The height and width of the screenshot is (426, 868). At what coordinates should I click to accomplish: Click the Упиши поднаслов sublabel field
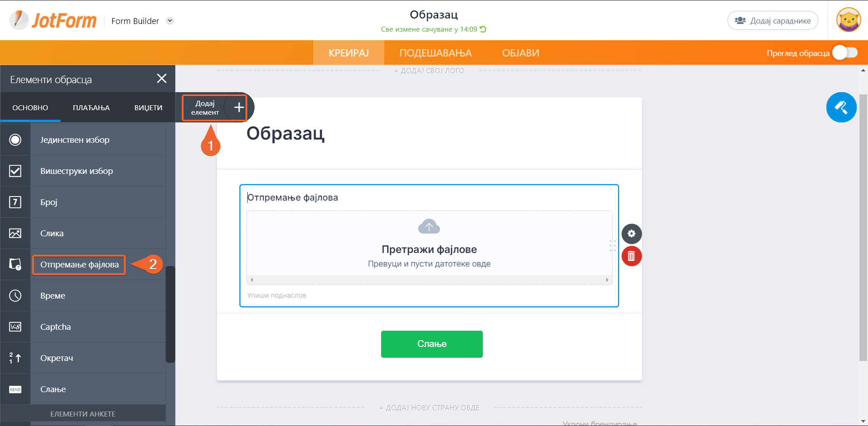(277, 295)
